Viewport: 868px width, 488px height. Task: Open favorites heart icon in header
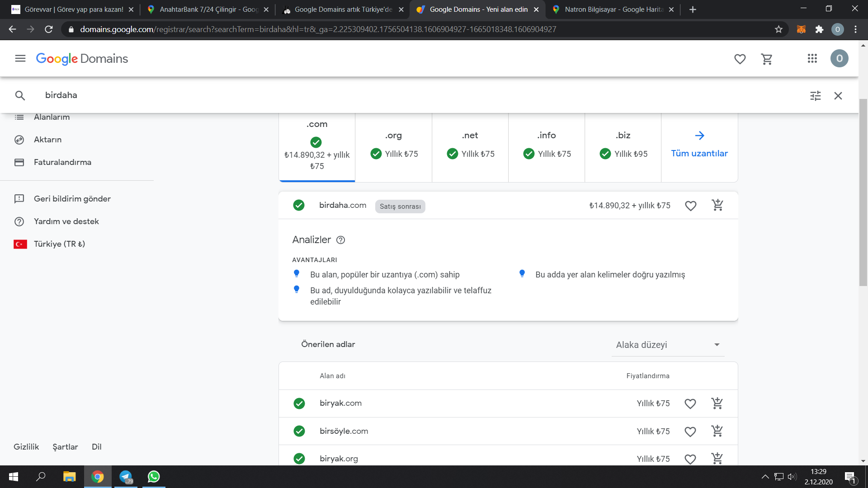[x=740, y=59]
